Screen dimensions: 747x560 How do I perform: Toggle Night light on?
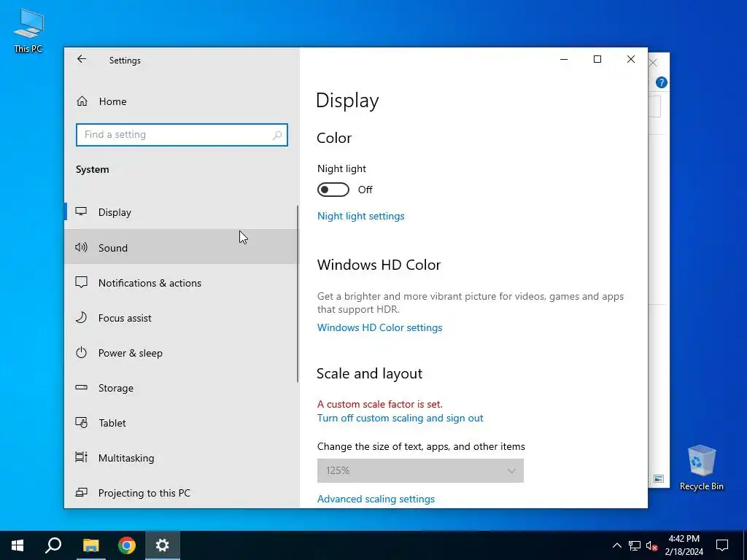pos(333,190)
